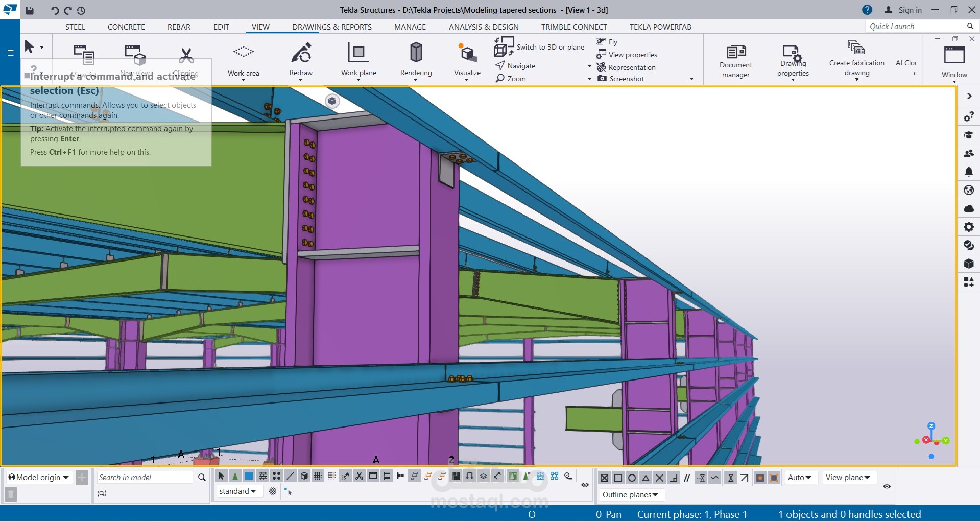Click Switch to 3D or plane
980x522 pixels.
539,47
